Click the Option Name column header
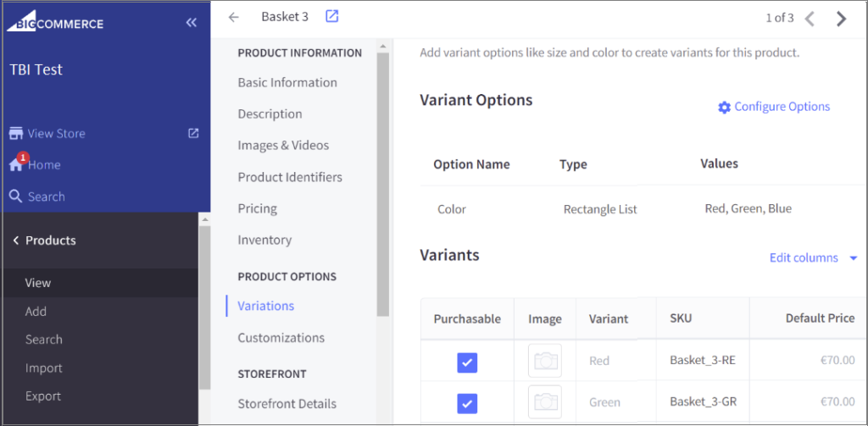The width and height of the screenshot is (868, 426). point(471,164)
